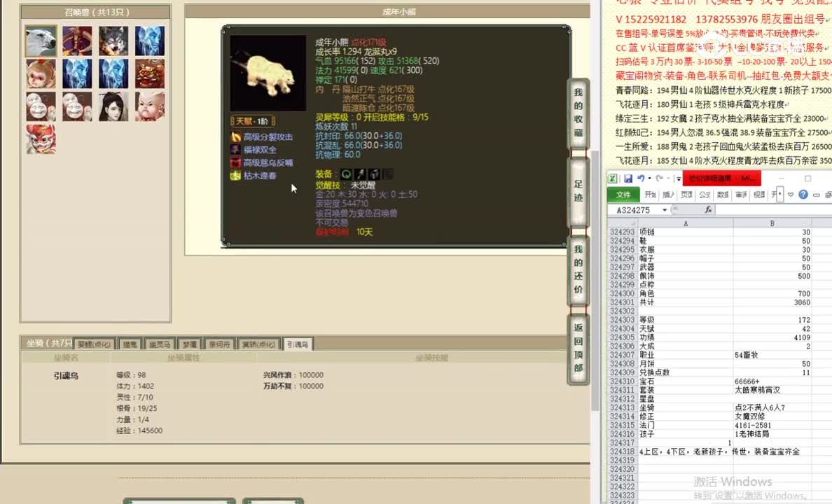Open the Undo history dropdown arrow
This screenshot has width=832, height=504.
coord(649,177)
